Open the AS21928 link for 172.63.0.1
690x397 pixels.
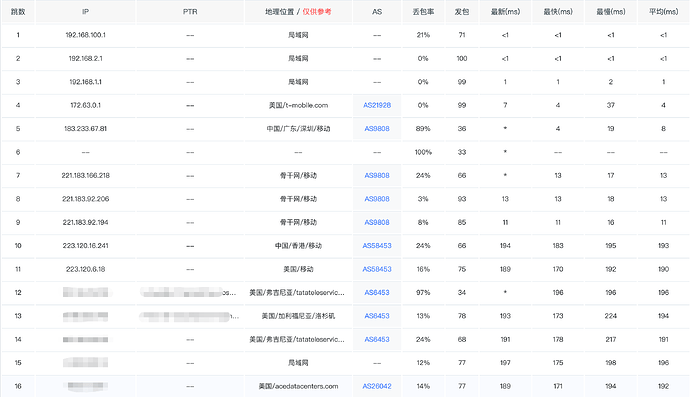(377, 105)
